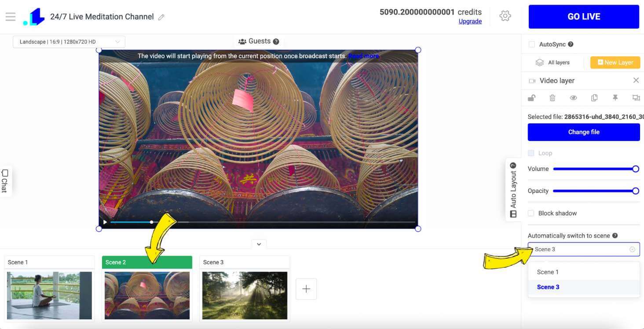Choose Scene 1 from the dropdown list
The width and height of the screenshot is (644, 329).
pyautogui.click(x=584, y=272)
